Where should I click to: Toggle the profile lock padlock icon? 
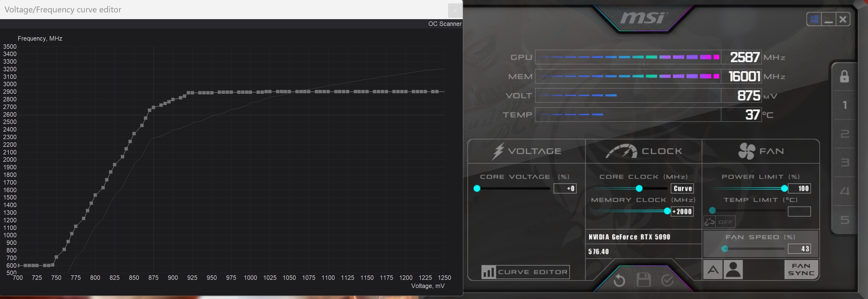click(844, 77)
